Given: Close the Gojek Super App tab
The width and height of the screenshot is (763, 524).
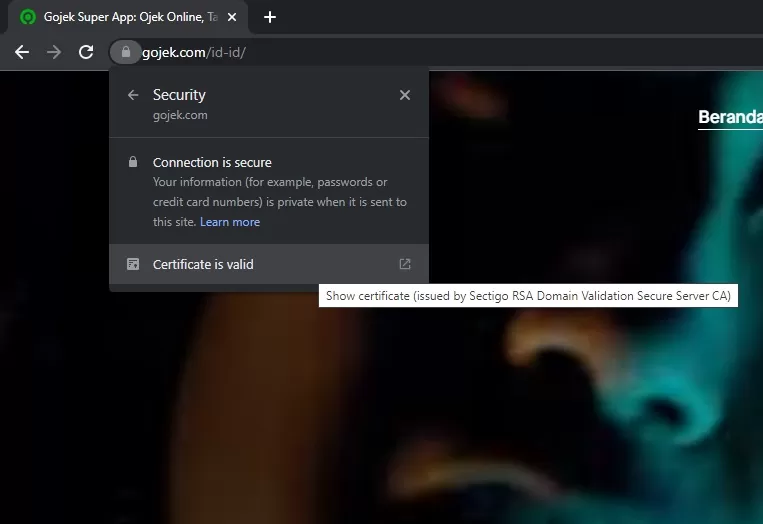Looking at the screenshot, I should pos(232,17).
